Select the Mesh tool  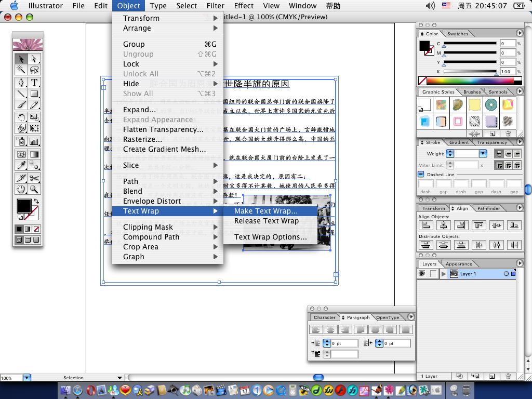coord(21,154)
